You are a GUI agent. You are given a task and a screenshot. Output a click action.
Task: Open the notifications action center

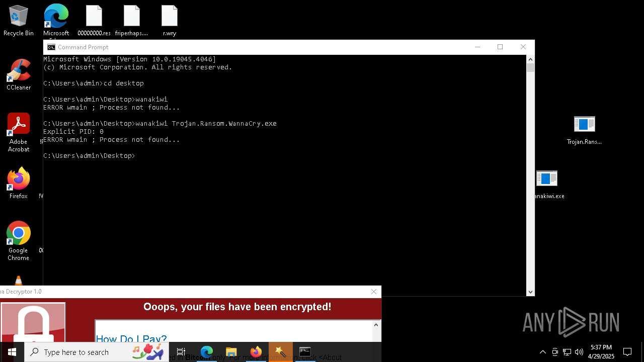click(x=627, y=352)
